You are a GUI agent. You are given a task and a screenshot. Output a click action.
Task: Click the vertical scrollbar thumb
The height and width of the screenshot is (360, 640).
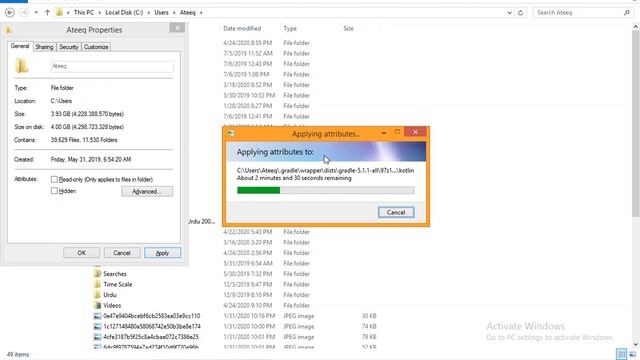[x=636, y=124]
